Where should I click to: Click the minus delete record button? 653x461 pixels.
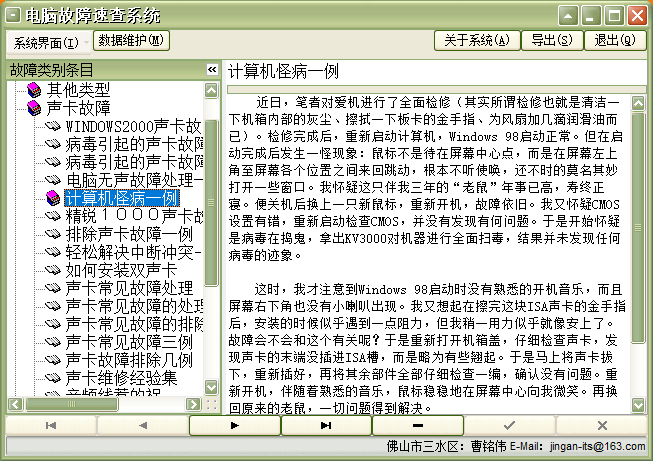click(x=417, y=425)
